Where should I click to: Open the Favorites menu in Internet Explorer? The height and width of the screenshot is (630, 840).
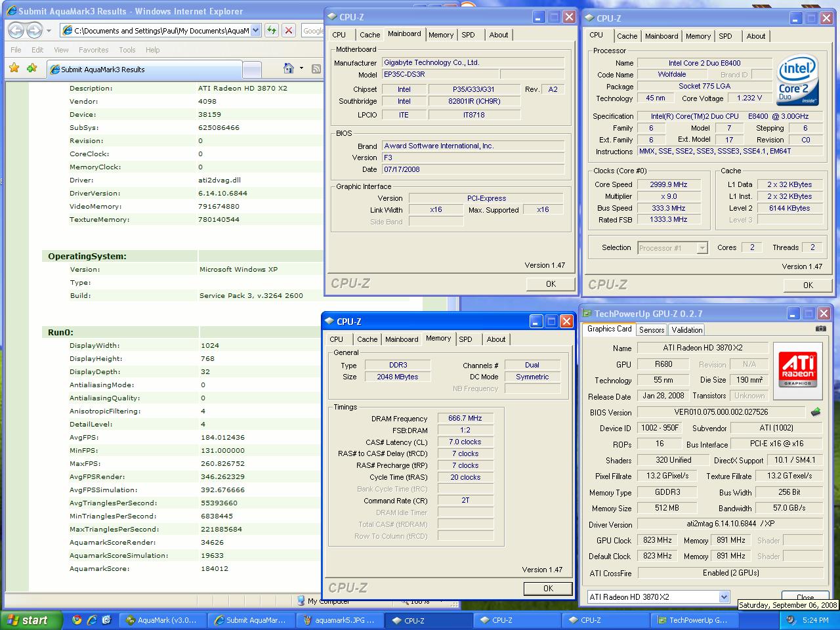pyautogui.click(x=94, y=50)
